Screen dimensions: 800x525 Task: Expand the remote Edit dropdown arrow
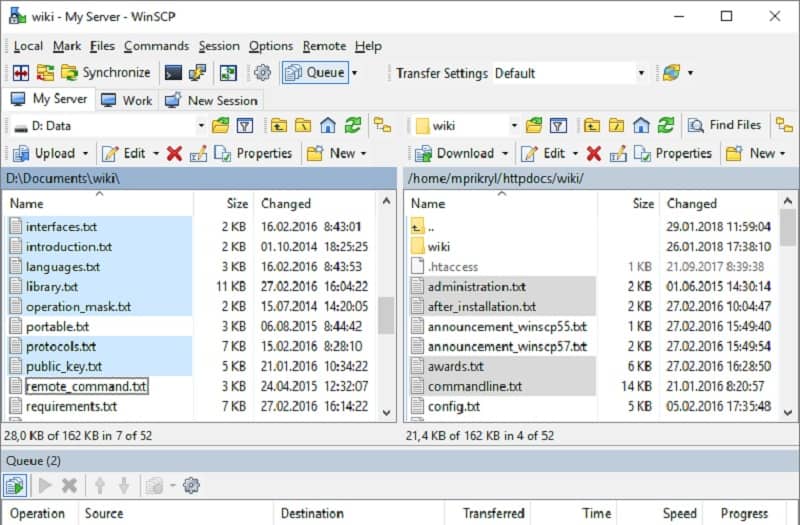[575, 154]
